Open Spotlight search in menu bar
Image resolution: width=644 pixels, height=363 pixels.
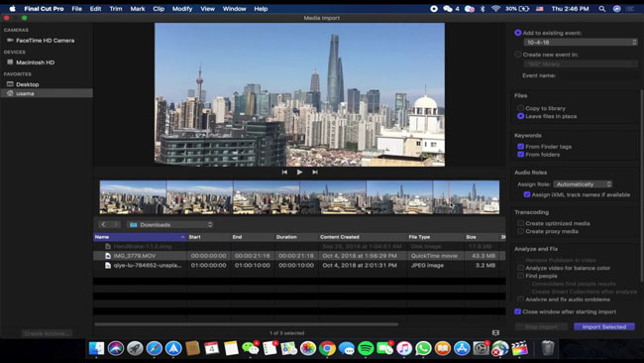coord(601,9)
